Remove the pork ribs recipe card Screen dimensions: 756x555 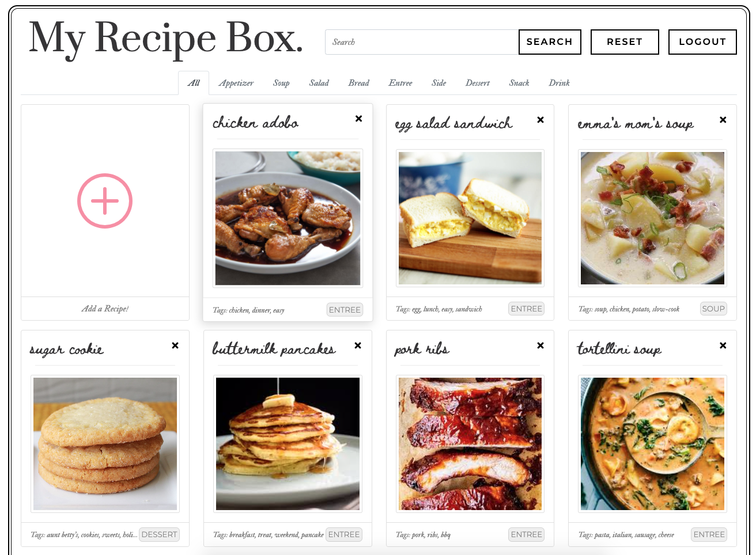tap(540, 345)
